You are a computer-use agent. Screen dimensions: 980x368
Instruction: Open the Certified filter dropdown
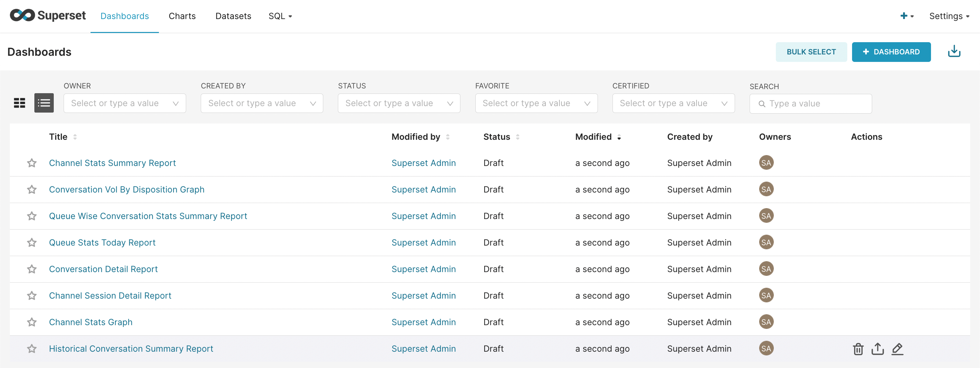pos(673,103)
